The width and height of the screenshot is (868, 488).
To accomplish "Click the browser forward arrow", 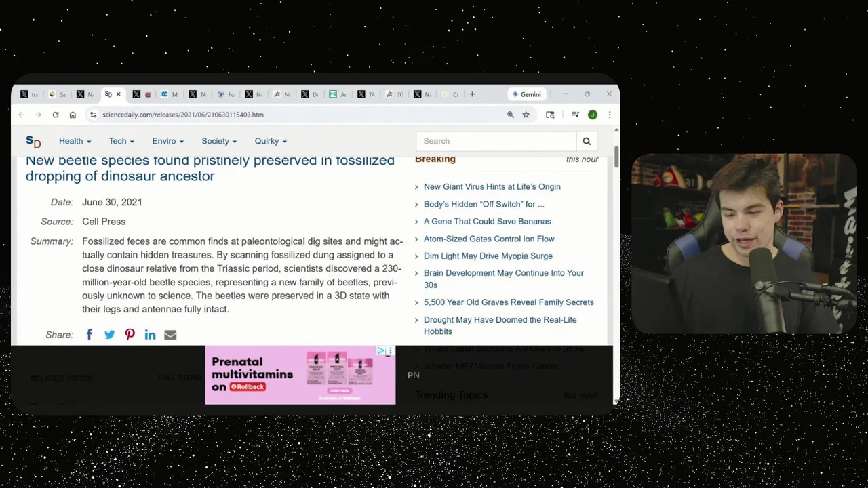I will point(38,115).
